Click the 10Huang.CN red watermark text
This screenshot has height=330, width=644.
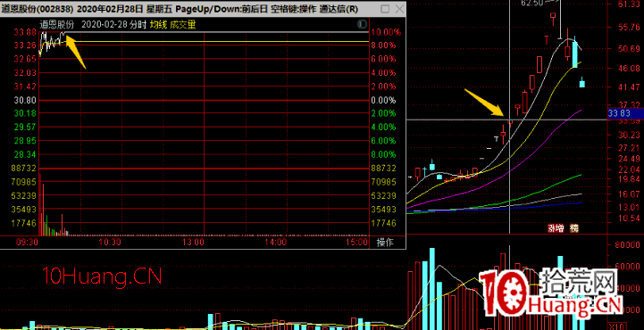coord(102,276)
